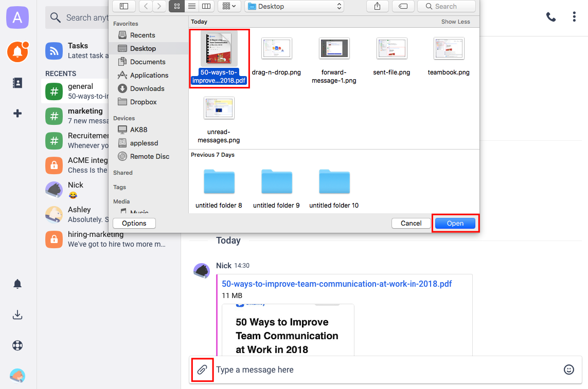Select the teambook.png thumbnail
The height and width of the screenshot is (389, 588).
click(449, 50)
